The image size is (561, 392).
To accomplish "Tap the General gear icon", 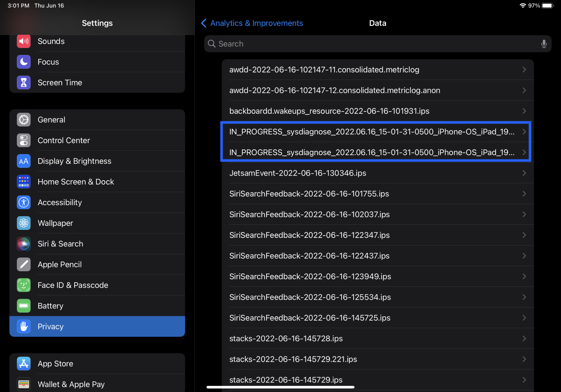I will (x=24, y=120).
